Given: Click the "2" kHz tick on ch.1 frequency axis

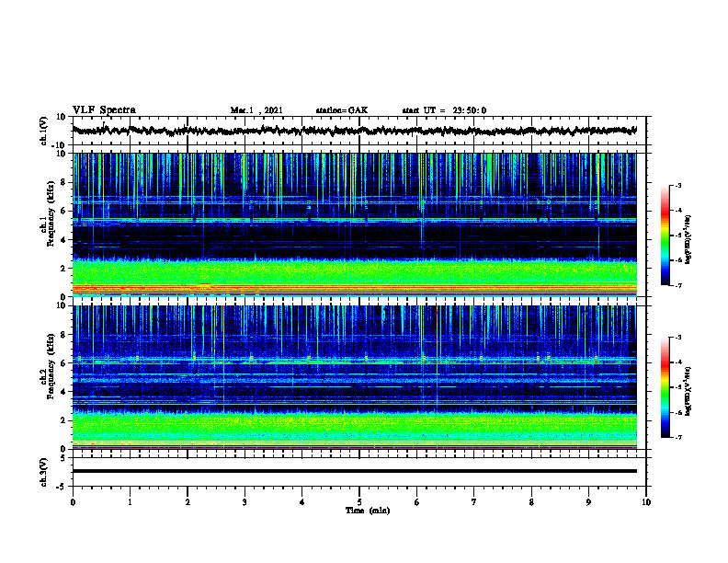Looking at the screenshot, I should tap(63, 269).
